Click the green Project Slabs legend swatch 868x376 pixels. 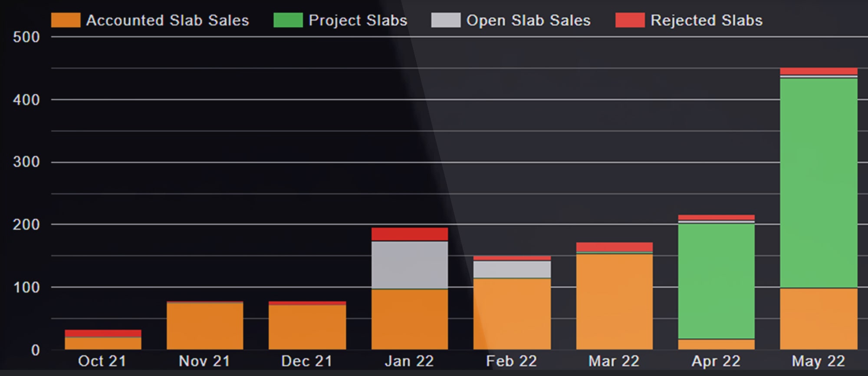point(288,20)
